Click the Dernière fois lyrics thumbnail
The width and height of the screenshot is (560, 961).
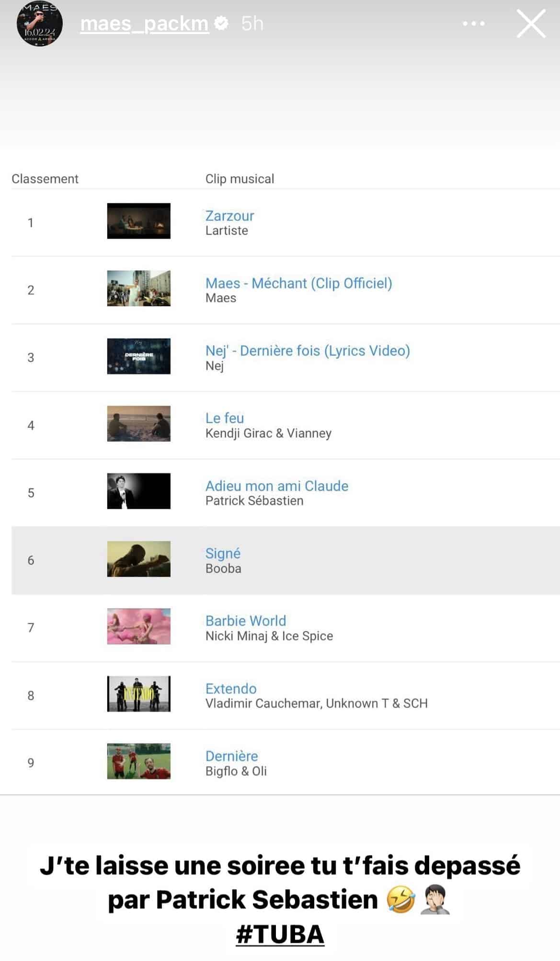point(138,356)
